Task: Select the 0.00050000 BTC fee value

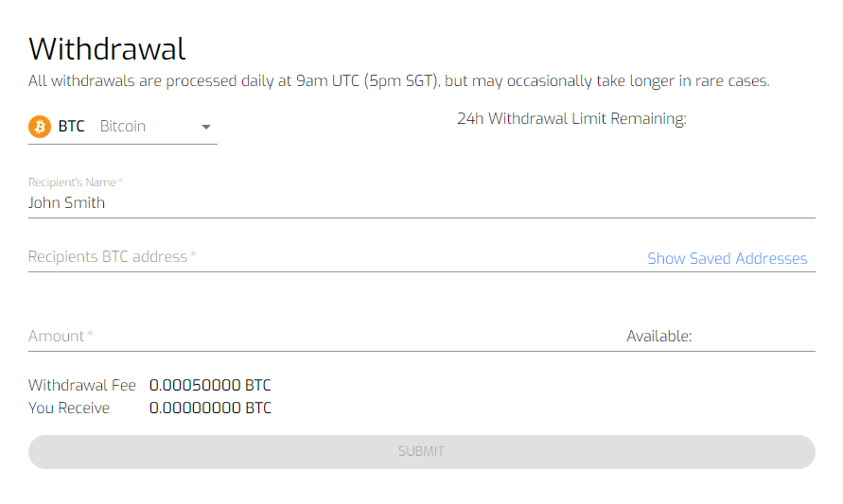Action: pyautogui.click(x=210, y=385)
